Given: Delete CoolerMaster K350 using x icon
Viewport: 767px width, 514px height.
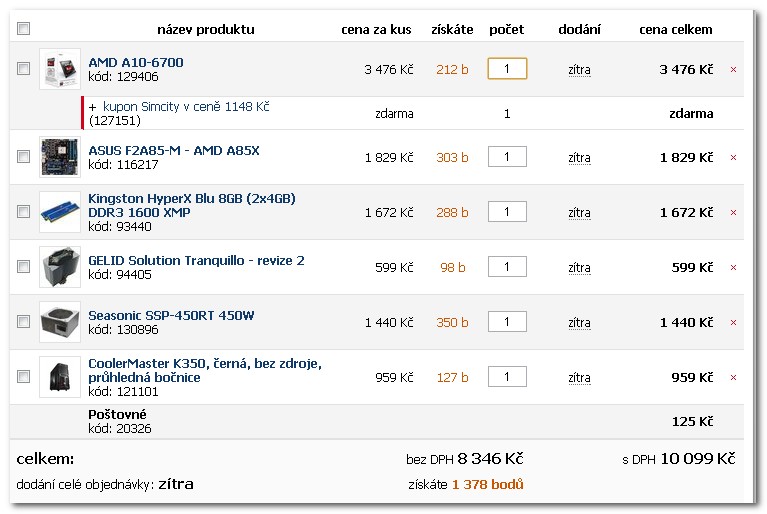Looking at the screenshot, I should click(x=733, y=378).
